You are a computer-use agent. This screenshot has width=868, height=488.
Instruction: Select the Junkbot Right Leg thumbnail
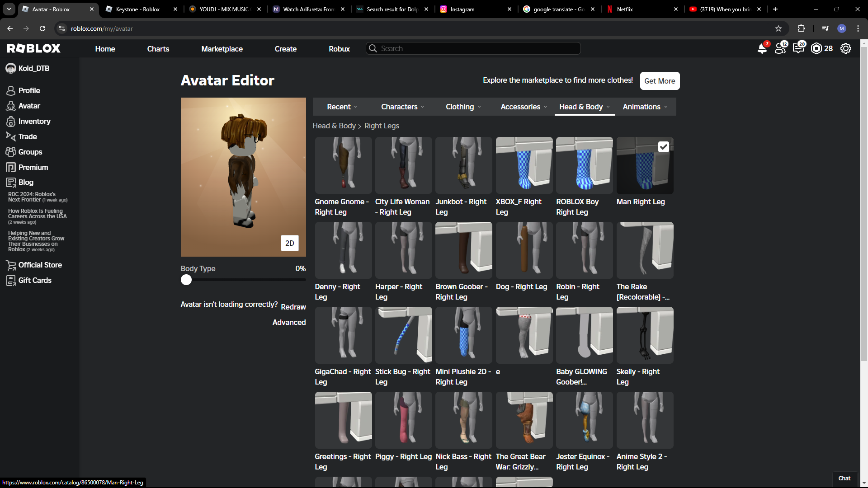[x=464, y=165]
